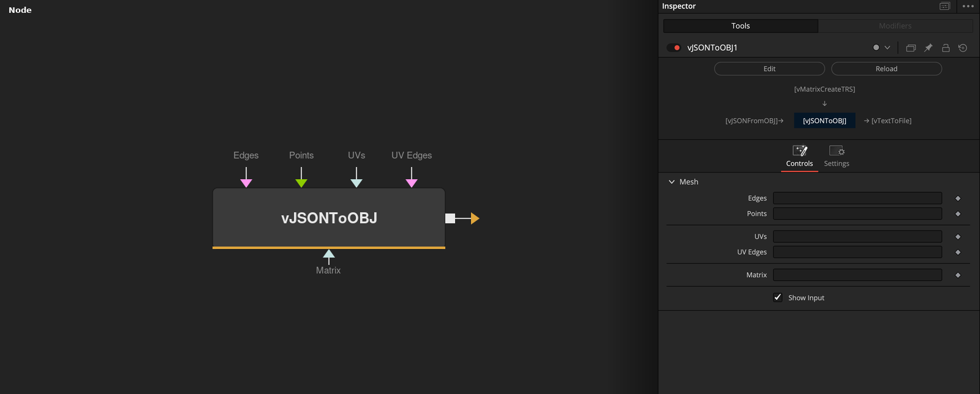Click the Edges text field

(x=858, y=198)
